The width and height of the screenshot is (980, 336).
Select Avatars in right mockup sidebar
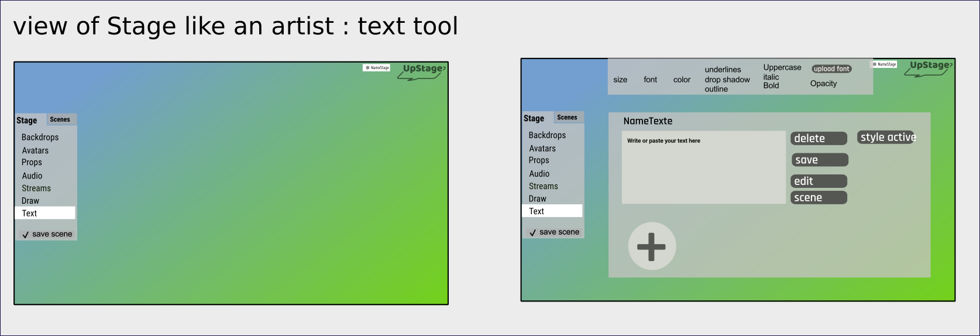pos(542,149)
